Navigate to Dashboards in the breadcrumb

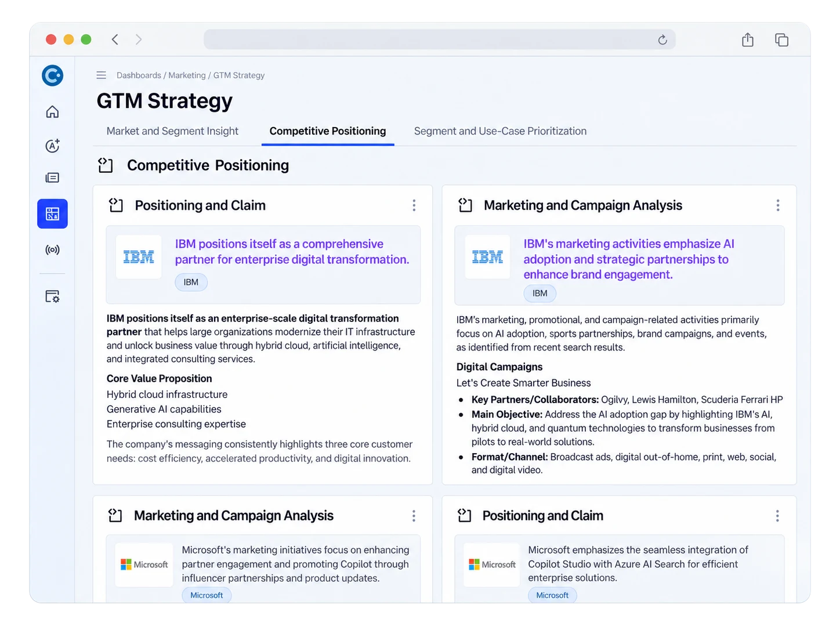coord(139,75)
